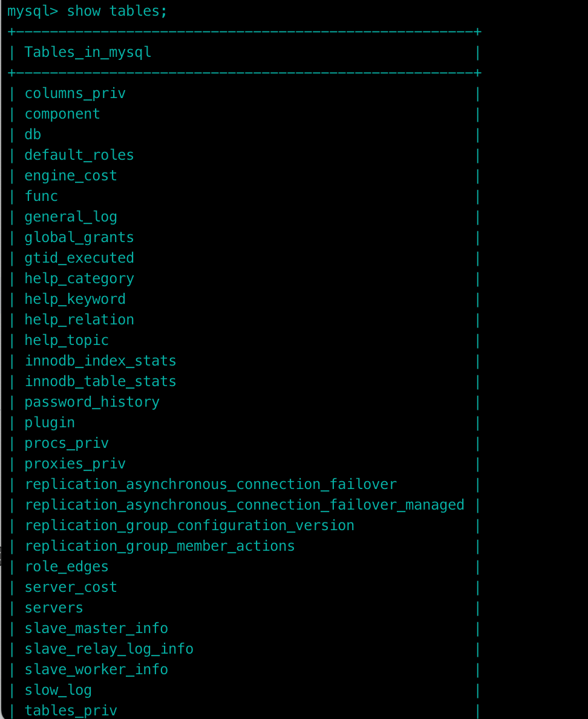
Task: Select replication_group_member_actions table name
Action: tap(160, 546)
